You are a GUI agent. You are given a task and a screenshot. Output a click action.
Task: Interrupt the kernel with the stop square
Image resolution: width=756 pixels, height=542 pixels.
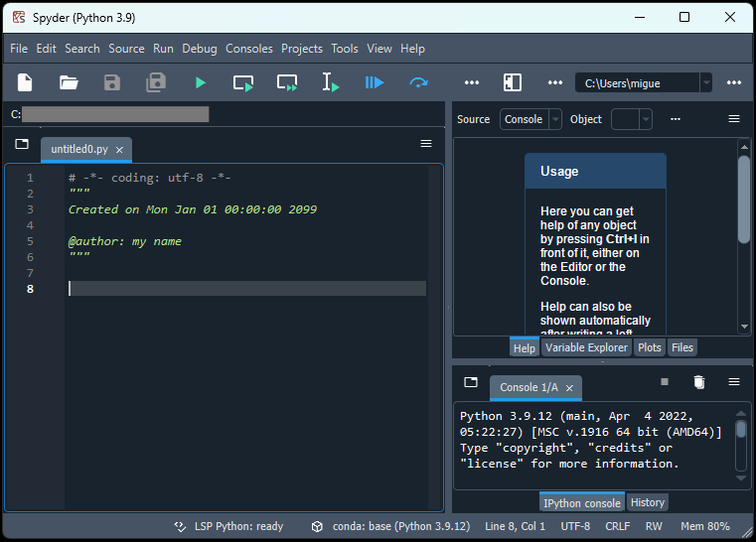point(665,382)
